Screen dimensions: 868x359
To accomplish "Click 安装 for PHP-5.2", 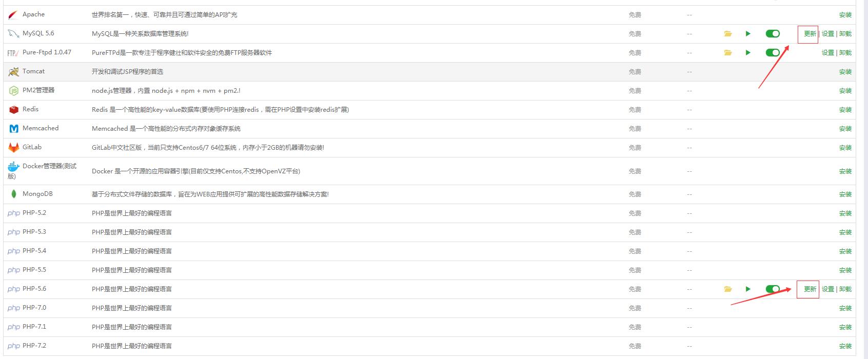I will pos(845,213).
